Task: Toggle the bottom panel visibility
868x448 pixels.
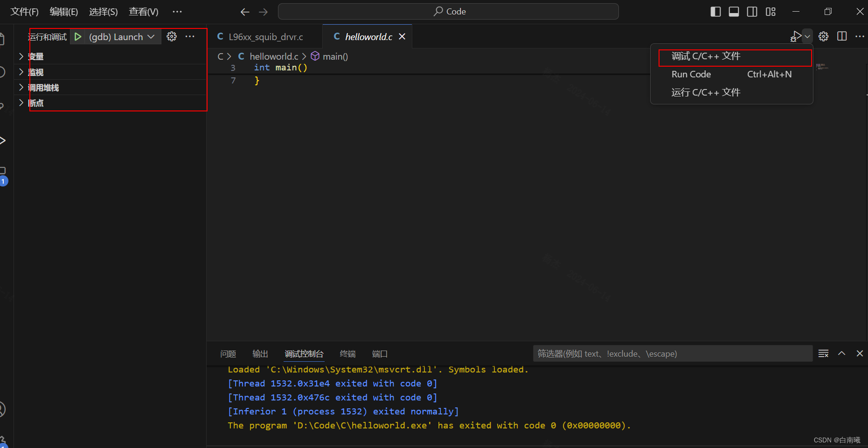Action: click(x=734, y=11)
